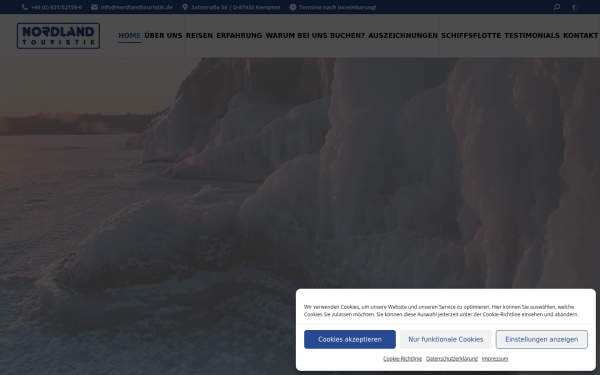This screenshot has width=600, height=375.
Task: Open Impressum link
Action: 495,359
